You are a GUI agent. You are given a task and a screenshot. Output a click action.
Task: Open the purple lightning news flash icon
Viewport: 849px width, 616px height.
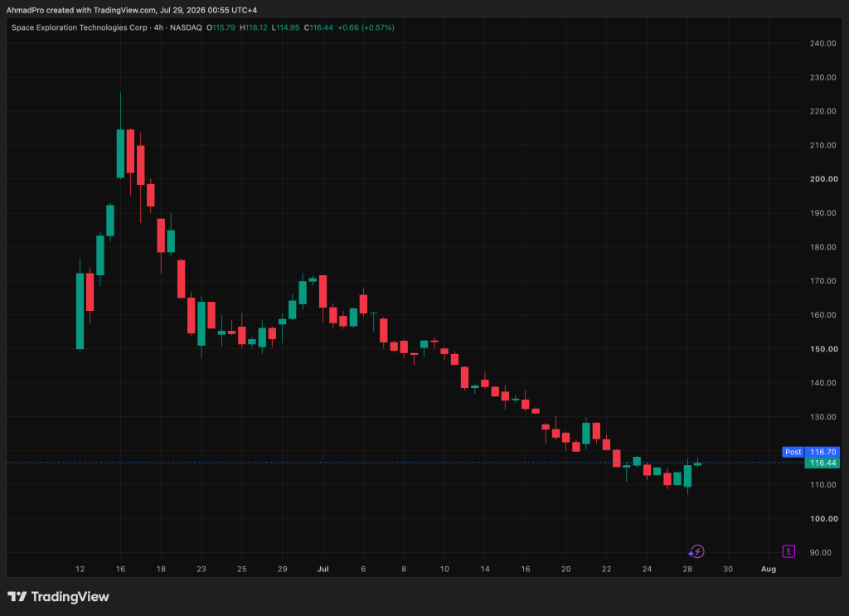[x=696, y=551]
